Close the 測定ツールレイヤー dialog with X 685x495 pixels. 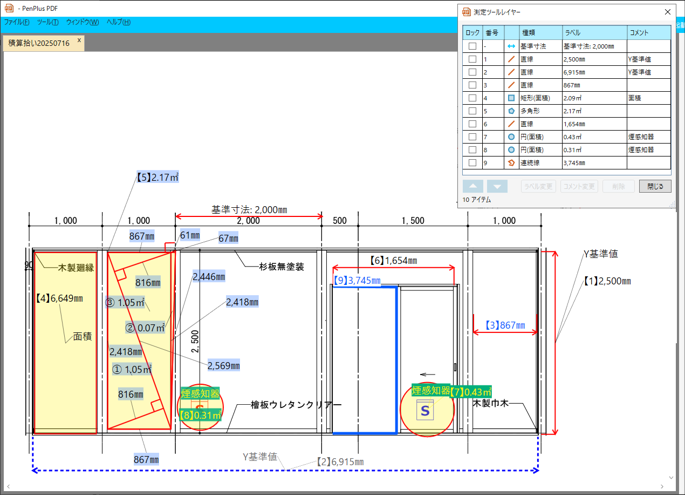click(668, 12)
